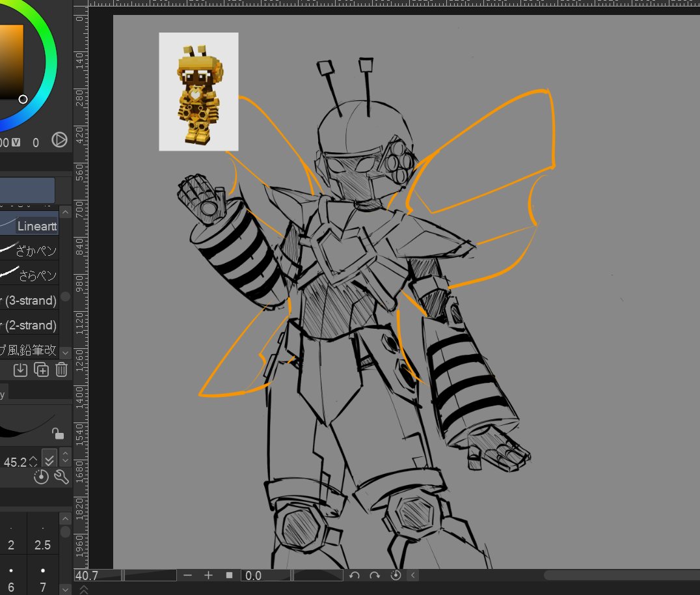Image resolution: width=700 pixels, height=595 pixels.
Task: Rotate the canvas left
Action: [x=355, y=575]
